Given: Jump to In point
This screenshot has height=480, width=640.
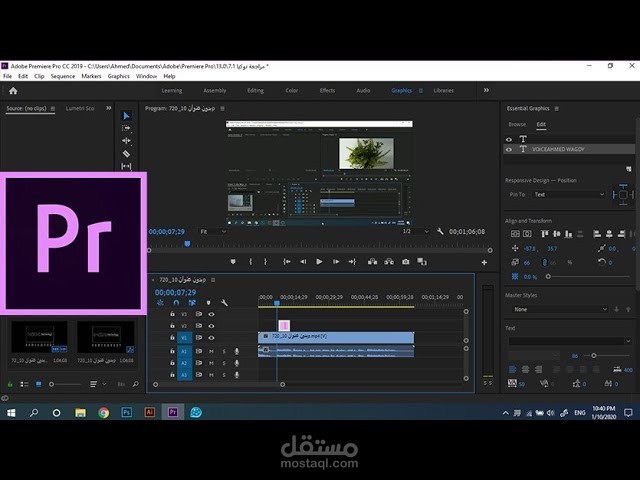Looking at the screenshot, I should pyautogui.click(x=287, y=262).
